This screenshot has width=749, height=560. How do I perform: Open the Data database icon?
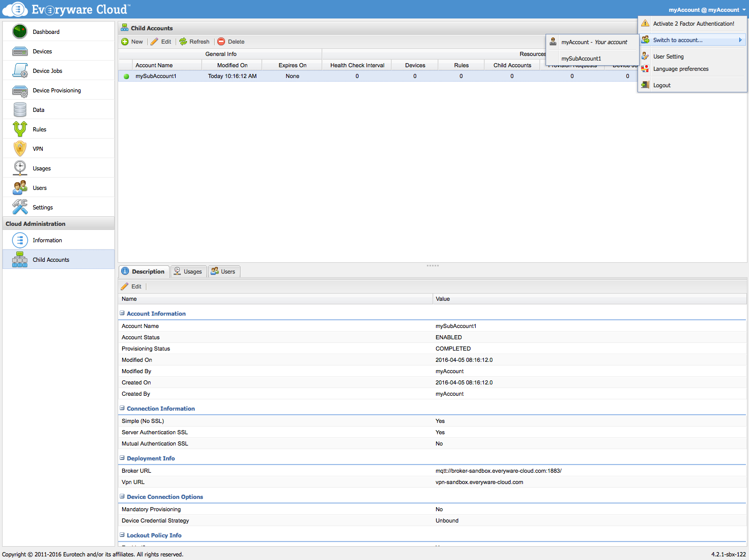point(20,110)
